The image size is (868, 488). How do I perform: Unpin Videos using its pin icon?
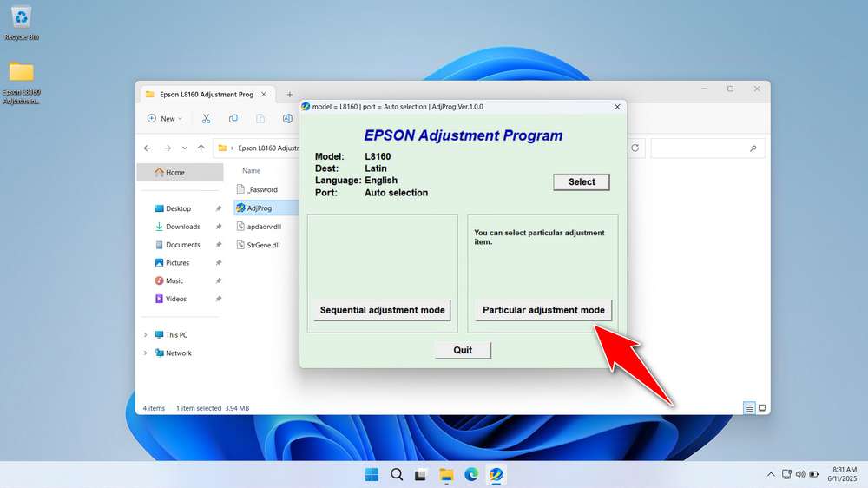219,299
